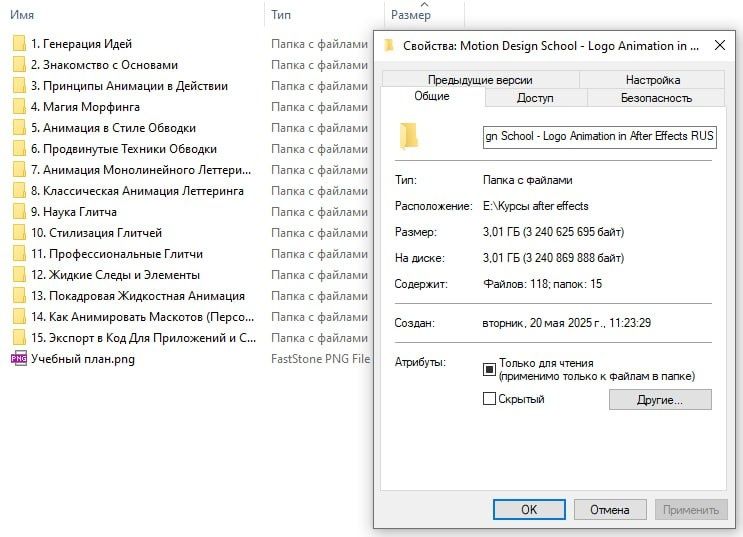Open the Доступ tab
Image resolution: width=743 pixels, height=537 pixels.
535,98
